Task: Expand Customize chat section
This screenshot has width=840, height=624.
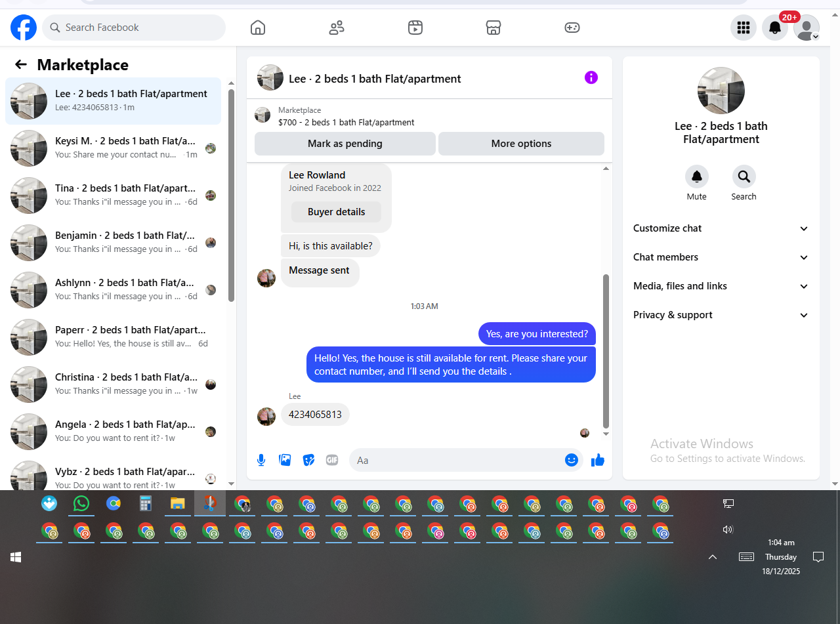Action: [x=721, y=228]
